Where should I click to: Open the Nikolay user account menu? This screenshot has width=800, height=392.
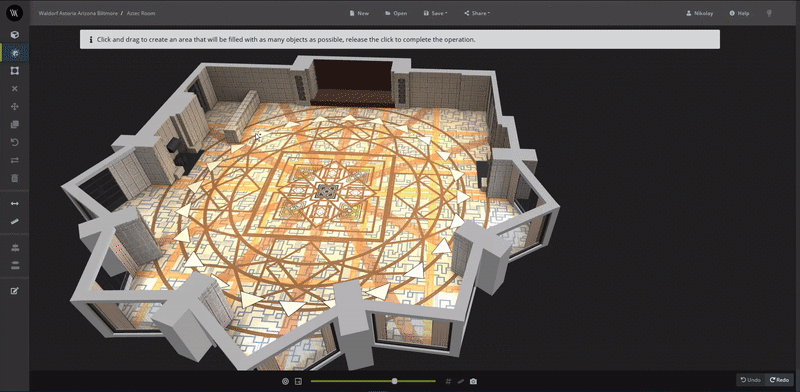click(x=699, y=13)
